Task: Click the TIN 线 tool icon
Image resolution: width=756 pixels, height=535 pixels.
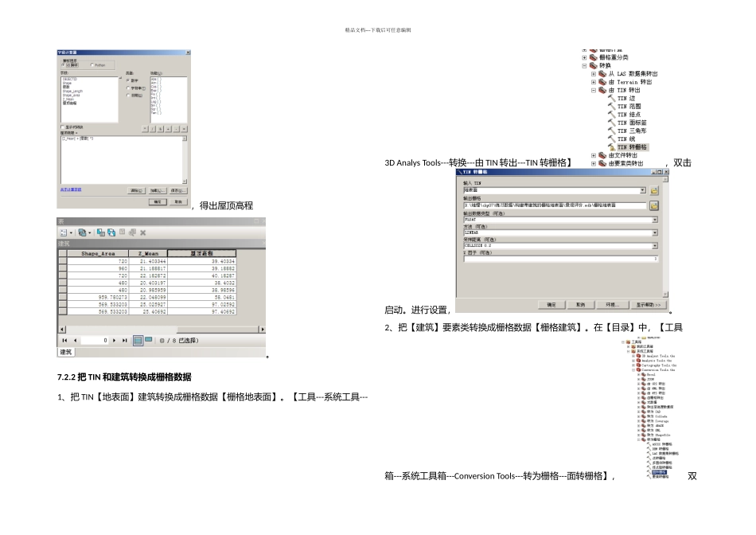Action: (x=611, y=139)
